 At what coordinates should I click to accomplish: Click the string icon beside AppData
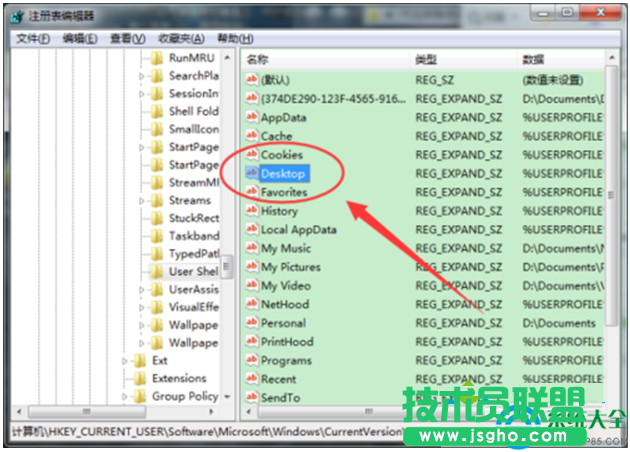(252, 117)
